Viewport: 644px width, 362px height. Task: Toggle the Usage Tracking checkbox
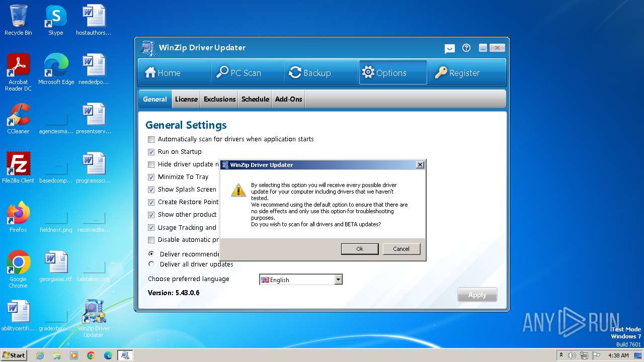click(x=151, y=227)
